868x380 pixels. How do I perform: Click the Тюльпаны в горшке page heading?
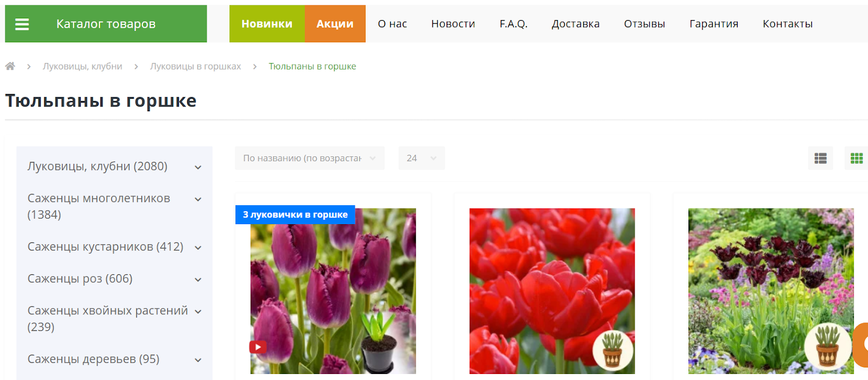pos(101,101)
